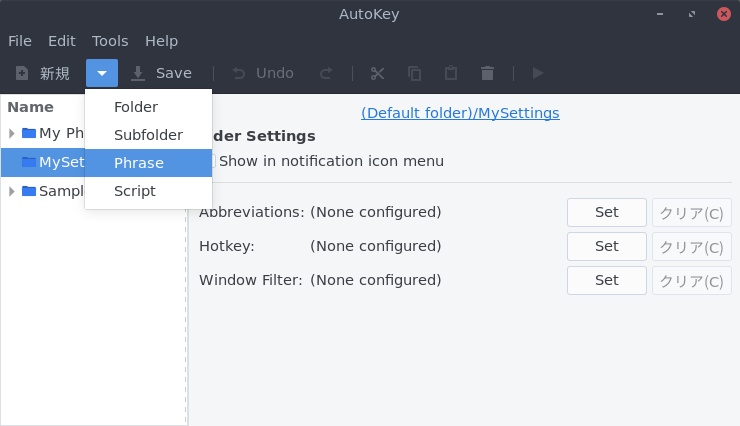Image resolution: width=740 pixels, height=426 pixels.
Task: Open the (Default folder)/MySettings link
Action: 460,113
